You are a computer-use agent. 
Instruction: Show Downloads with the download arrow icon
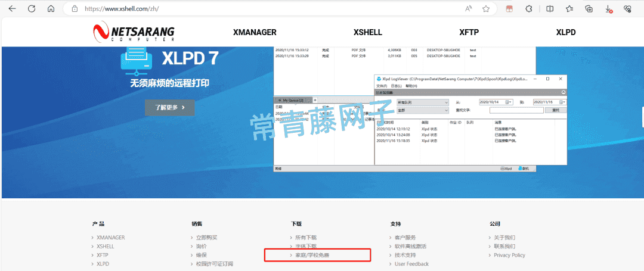609,9
